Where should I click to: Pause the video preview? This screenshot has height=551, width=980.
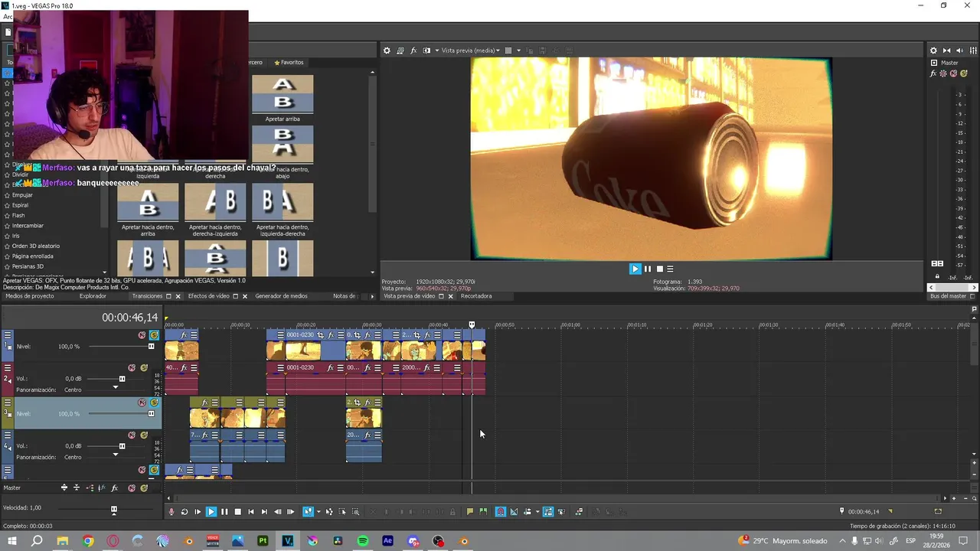pyautogui.click(x=648, y=269)
